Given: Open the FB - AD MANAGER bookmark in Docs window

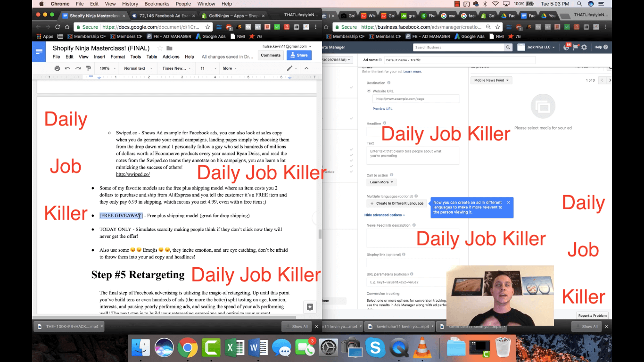Looking at the screenshot, I should pyautogui.click(x=169, y=36).
